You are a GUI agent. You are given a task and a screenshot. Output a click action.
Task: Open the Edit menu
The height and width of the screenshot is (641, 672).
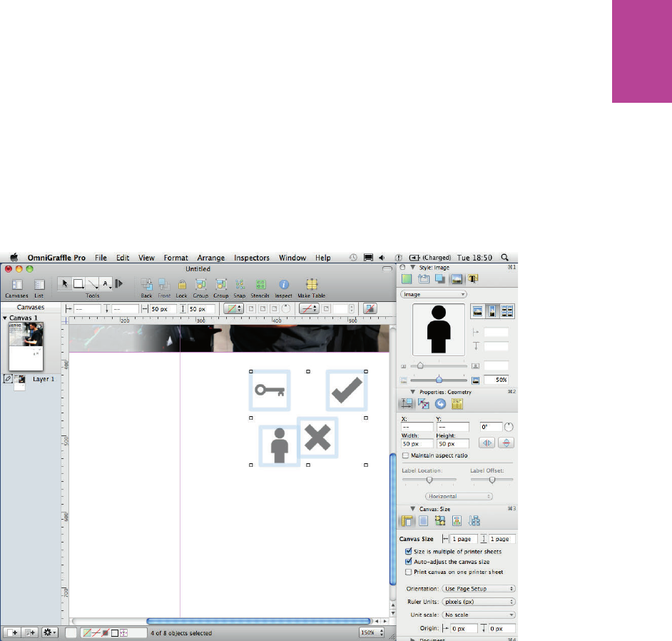coord(123,258)
